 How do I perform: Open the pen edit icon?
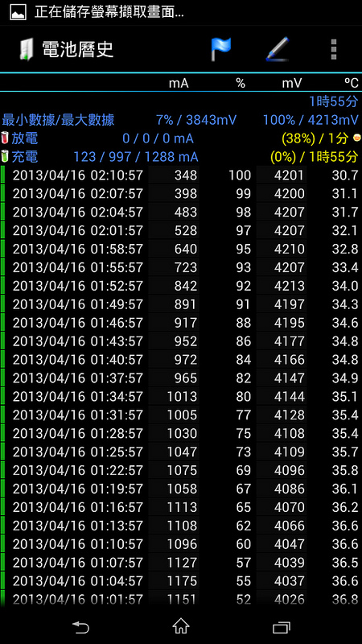point(278,49)
